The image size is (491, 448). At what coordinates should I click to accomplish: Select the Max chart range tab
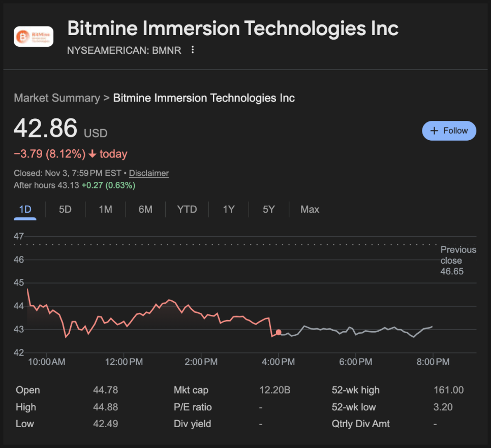(310, 209)
